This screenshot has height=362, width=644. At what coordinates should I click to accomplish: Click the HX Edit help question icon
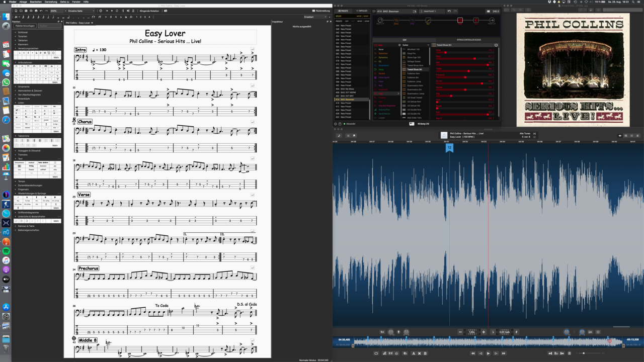tap(340, 124)
